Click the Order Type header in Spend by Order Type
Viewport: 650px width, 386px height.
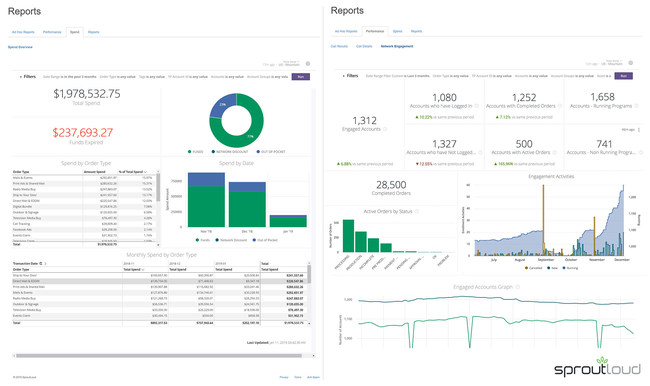[21, 172]
